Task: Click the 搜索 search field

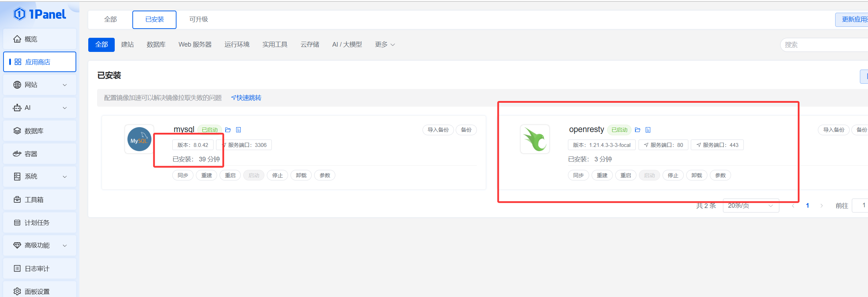Action: (824, 45)
